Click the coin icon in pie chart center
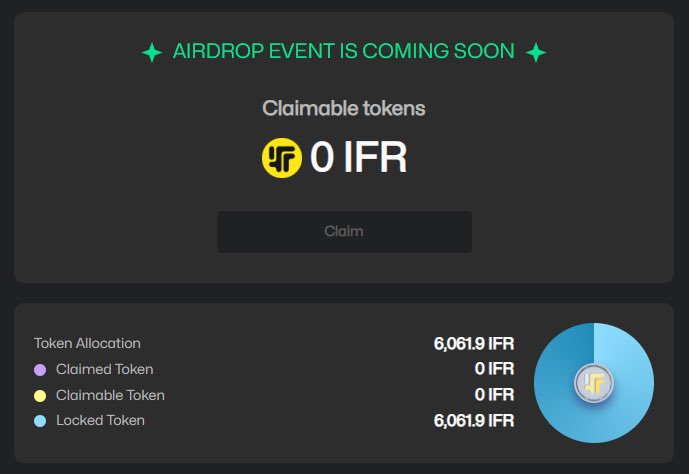 point(594,383)
